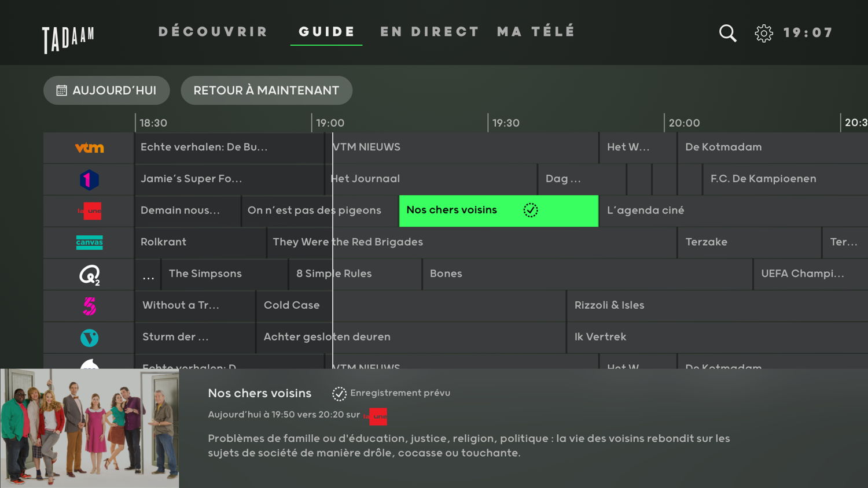Select VTM Nieuws on the vtm row

(462, 147)
